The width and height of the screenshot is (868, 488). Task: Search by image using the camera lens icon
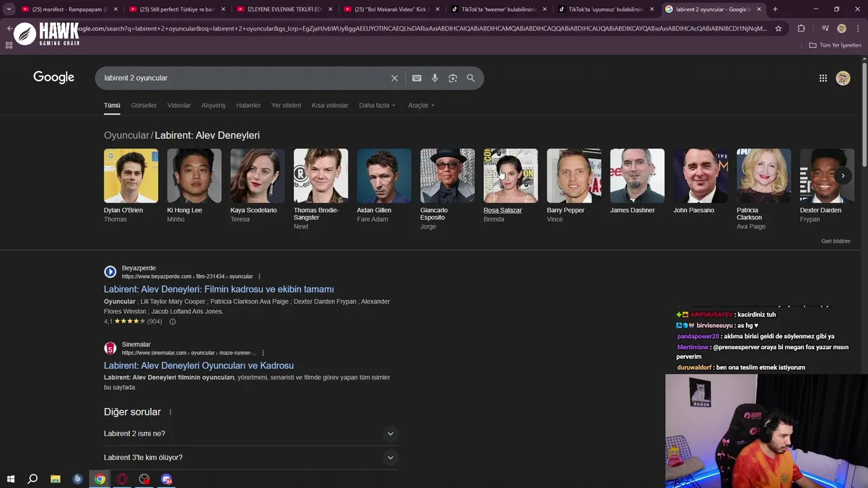[x=453, y=78]
